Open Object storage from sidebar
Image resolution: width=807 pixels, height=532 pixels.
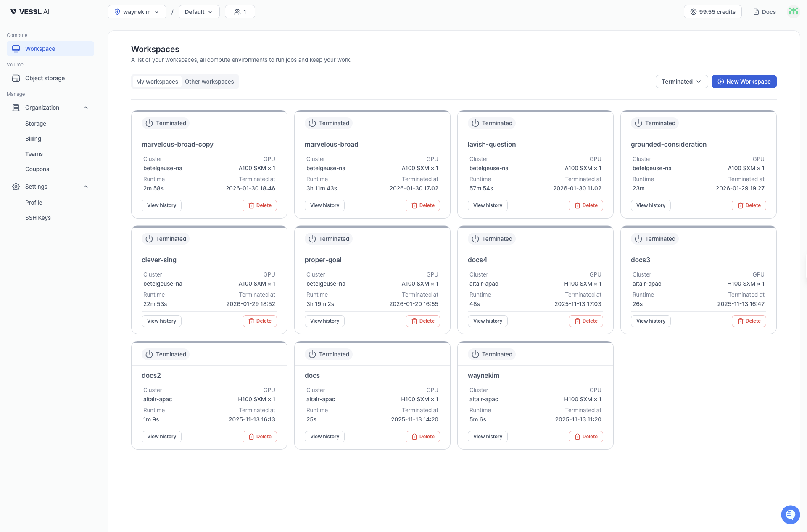click(x=44, y=78)
